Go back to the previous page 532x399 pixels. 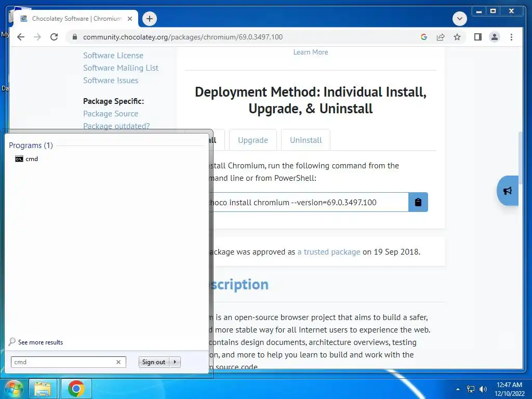click(x=21, y=37)
